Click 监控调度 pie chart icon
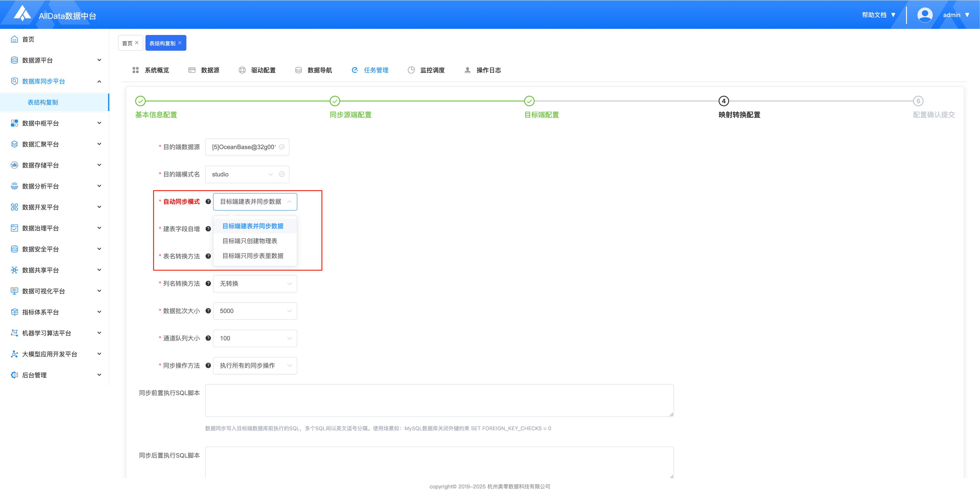Viewport: 980px width, 498px height. 411,70
